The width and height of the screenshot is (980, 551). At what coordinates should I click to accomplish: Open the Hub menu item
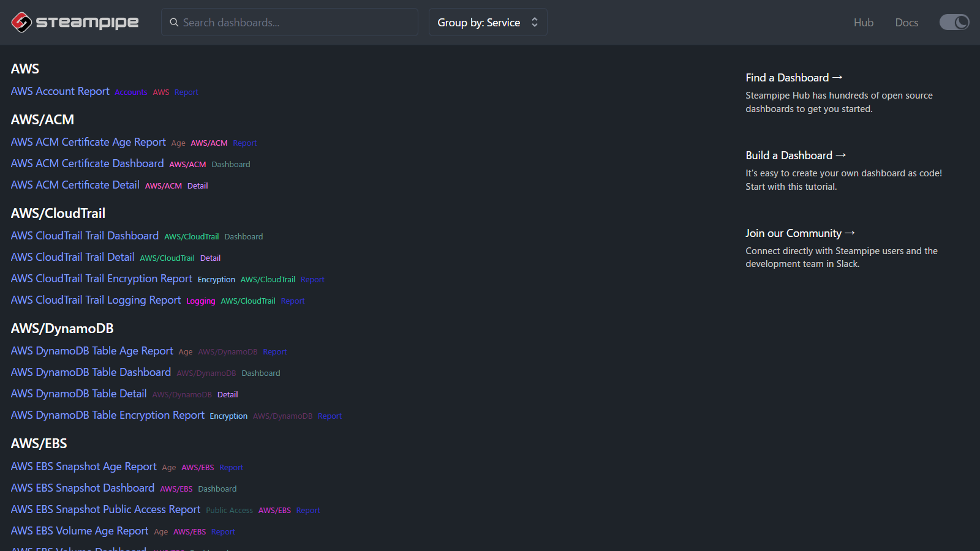coord(863,23)
